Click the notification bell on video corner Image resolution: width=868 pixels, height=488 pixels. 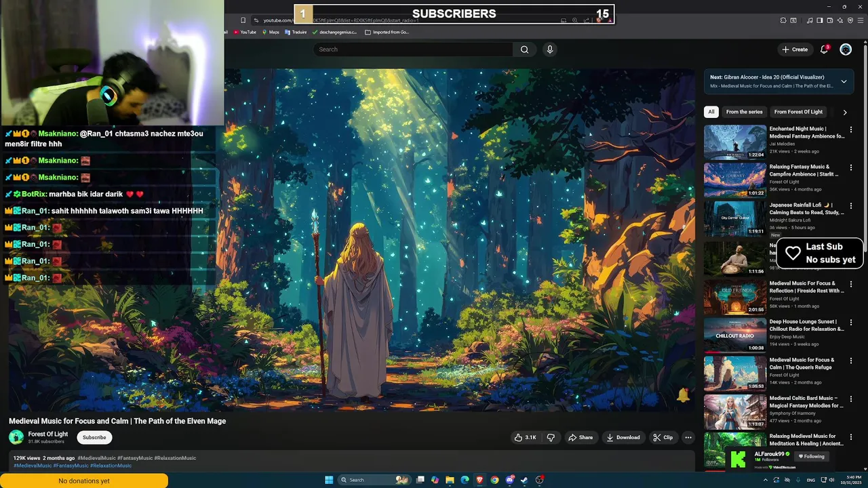click(x=683, y=395)
